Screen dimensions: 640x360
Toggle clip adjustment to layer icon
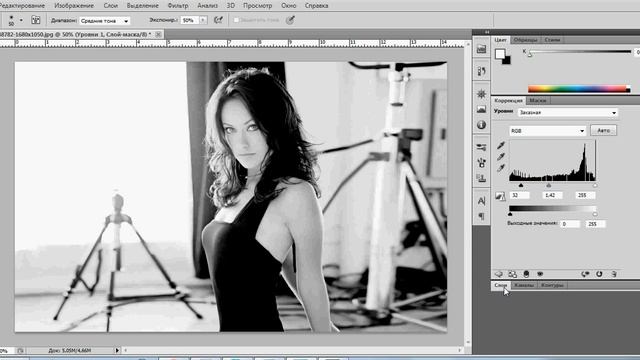(x=527, y=274)
